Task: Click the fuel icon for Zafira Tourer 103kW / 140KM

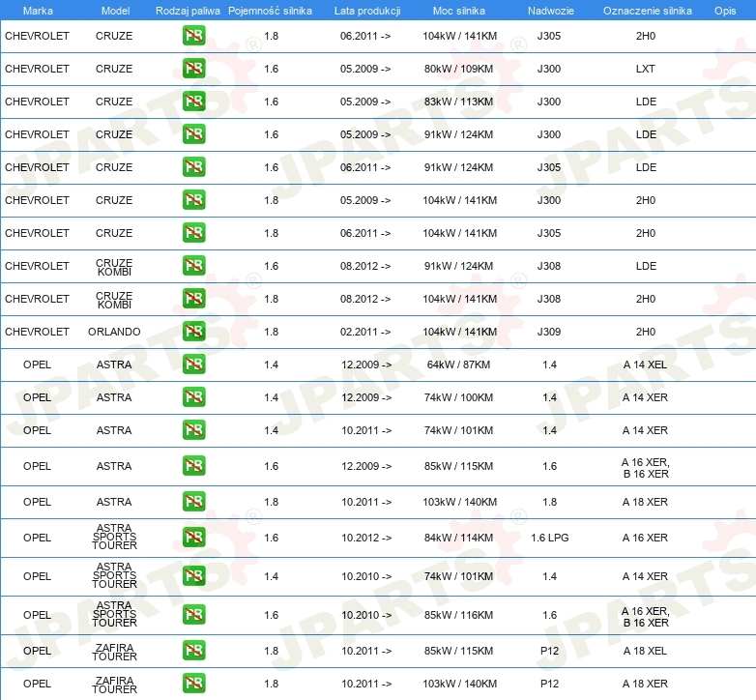Action: point(193,684)
